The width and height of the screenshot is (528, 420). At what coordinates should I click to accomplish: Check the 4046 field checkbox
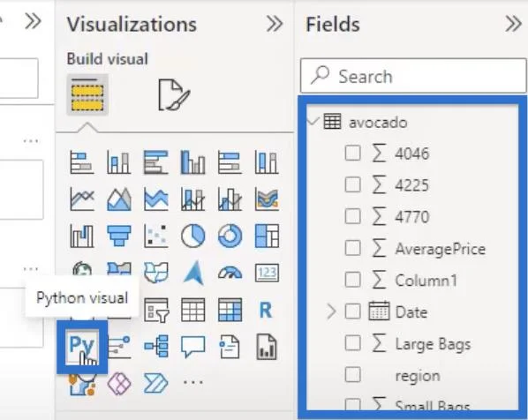(352, 154)
